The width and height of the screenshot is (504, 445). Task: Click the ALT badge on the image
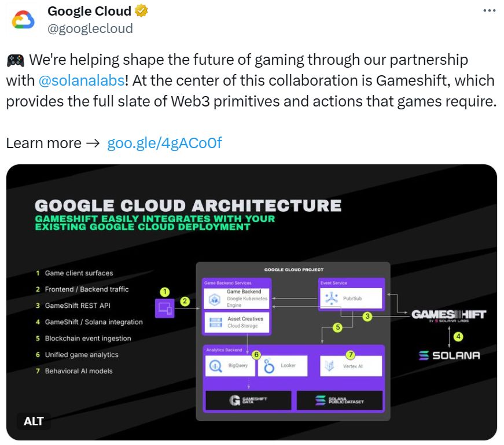coord(34,421)
